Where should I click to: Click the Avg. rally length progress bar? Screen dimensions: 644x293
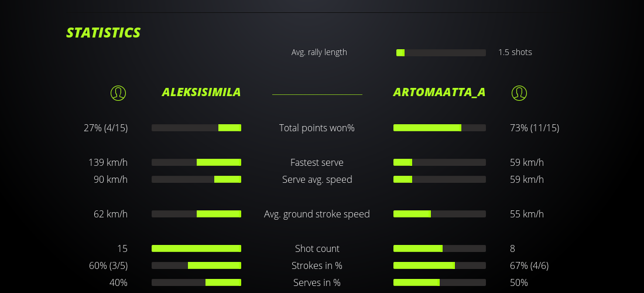click(x=441, y=53)
